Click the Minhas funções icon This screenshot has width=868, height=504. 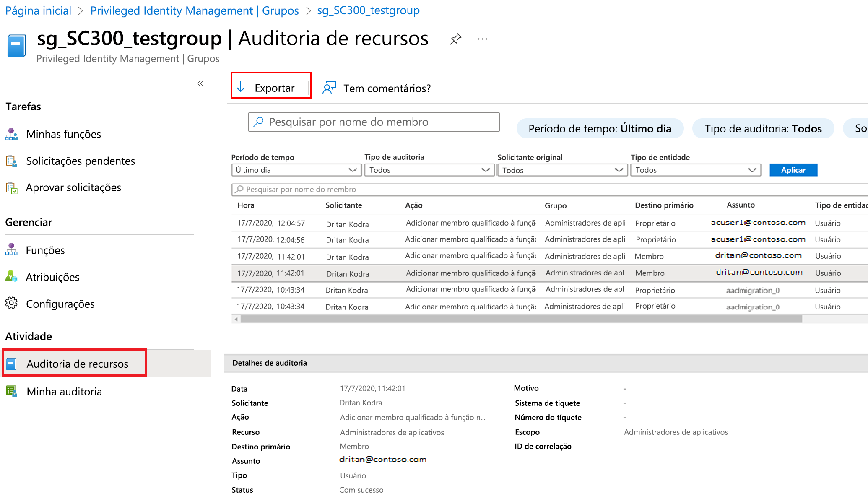tap(11, 134)
